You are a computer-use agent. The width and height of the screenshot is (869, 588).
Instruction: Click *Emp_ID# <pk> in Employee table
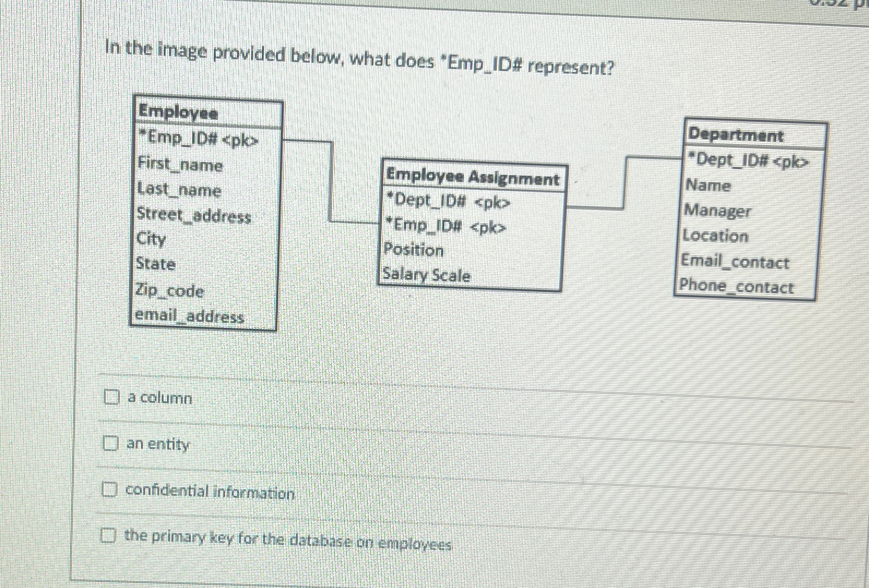click(199, 139)
